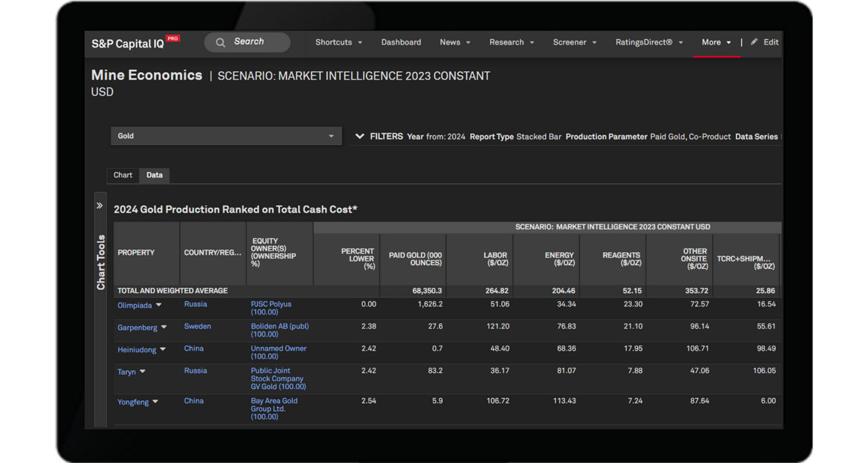Click the Russia link in Taryn row

pyautogui.click(x=195, y=371)
